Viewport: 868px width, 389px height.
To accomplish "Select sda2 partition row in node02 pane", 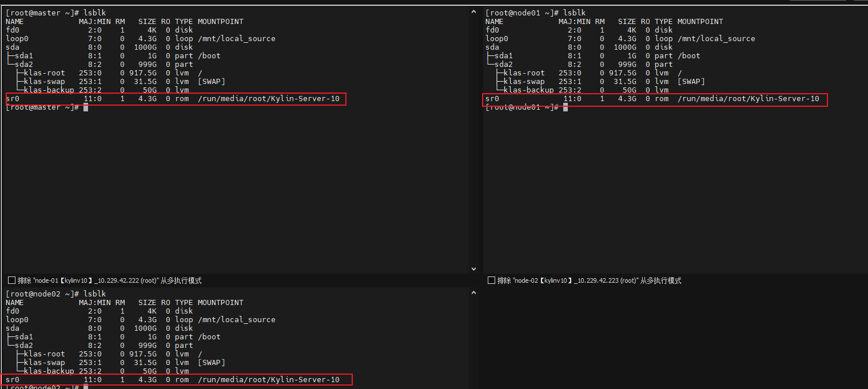I will pyautogui.click(x=99, y=345).
